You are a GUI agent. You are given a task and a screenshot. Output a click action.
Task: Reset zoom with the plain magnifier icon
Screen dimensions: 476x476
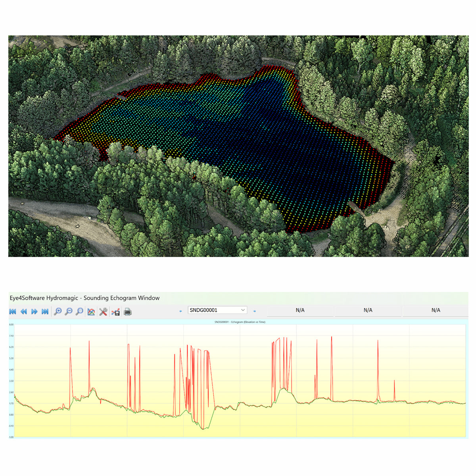tap(79, 312)
